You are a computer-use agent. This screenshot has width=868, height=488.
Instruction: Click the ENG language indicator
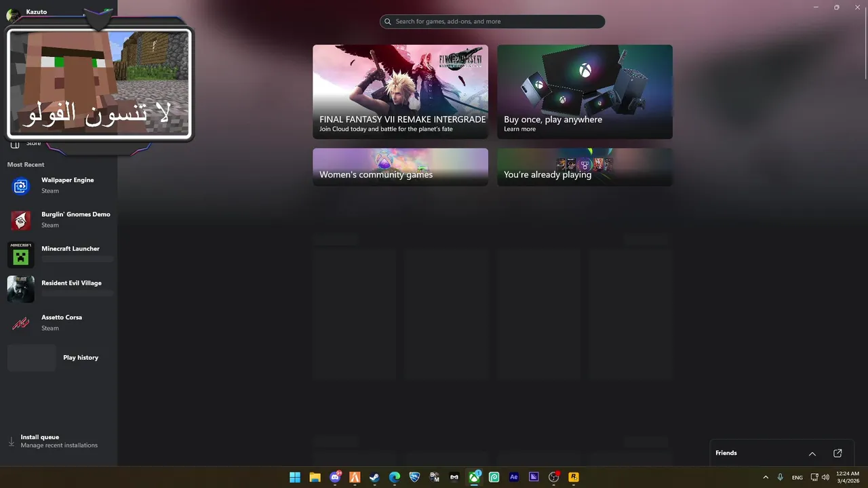tap(797, 477)
